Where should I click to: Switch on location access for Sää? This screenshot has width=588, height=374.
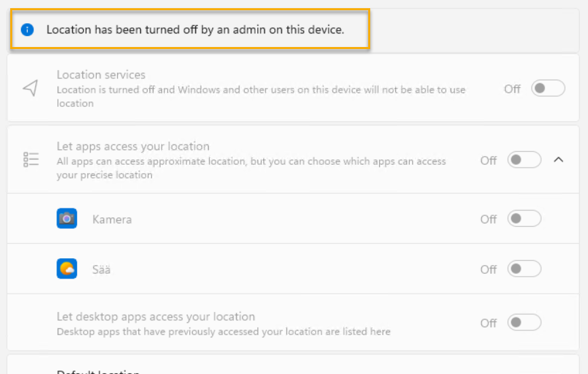524,269
